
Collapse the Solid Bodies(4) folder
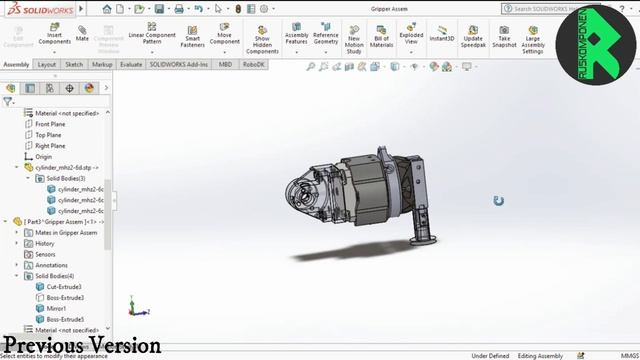click(17, 276)
